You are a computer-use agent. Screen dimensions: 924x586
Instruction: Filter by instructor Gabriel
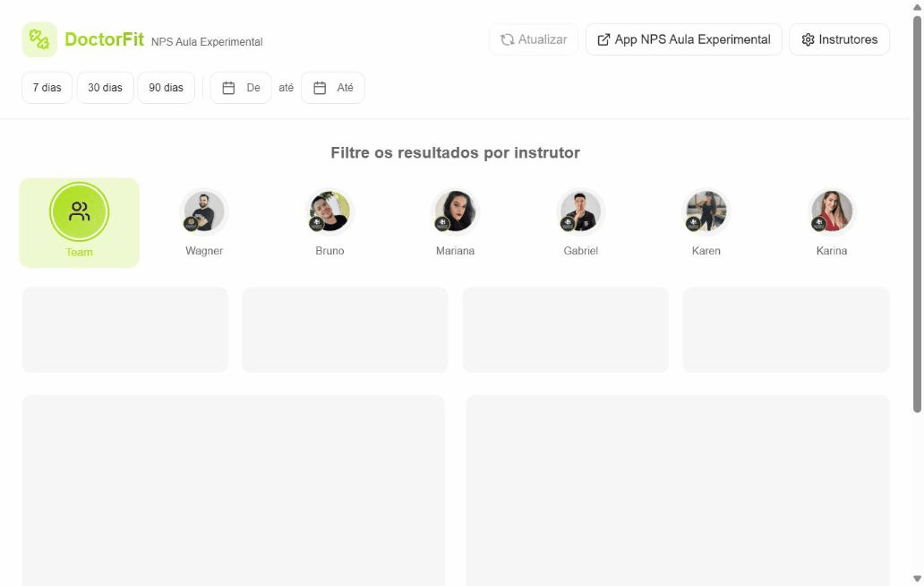click(x=580, y=211)
